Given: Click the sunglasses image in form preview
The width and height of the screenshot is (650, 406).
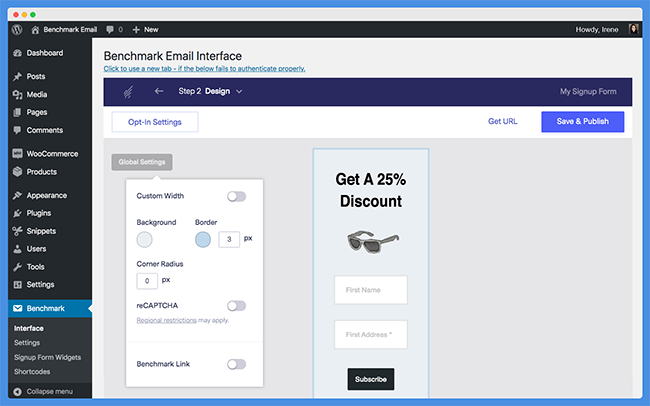Looking at the screenshot, I should coord(373,241).
